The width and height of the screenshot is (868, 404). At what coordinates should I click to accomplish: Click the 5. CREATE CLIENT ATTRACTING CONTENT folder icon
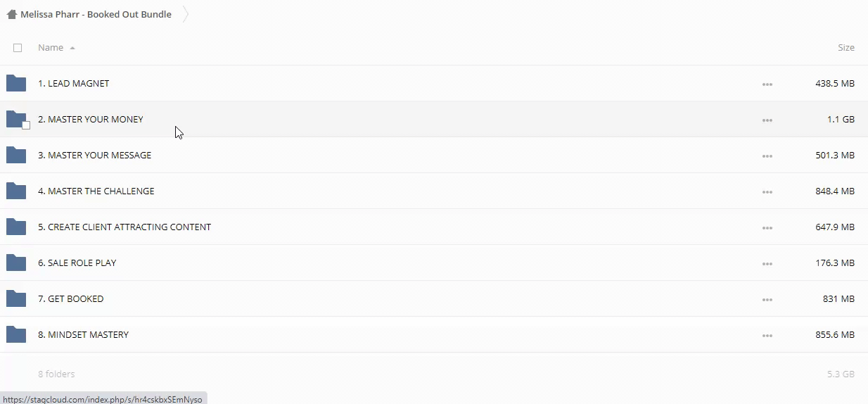coord(15,227)
